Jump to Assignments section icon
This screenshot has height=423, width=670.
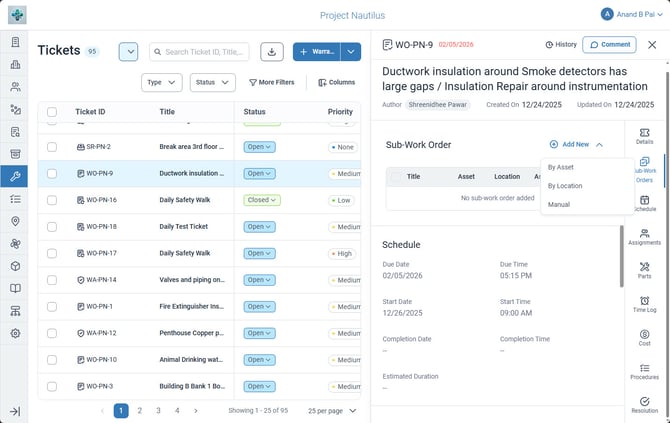644,237
